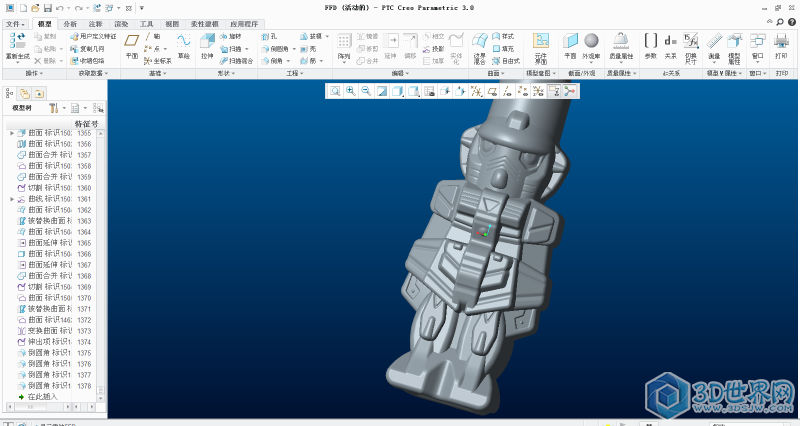Screen dimensions: 800x426
Task: Select the 旋转 (Revolve) tool
Action: click(231, 36)
